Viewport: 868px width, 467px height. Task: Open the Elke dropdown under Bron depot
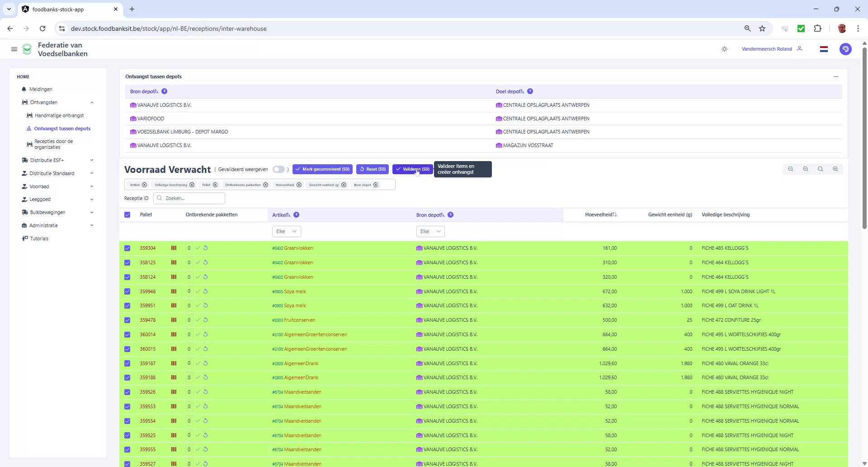pyautogui.click(x=430, y=231)
